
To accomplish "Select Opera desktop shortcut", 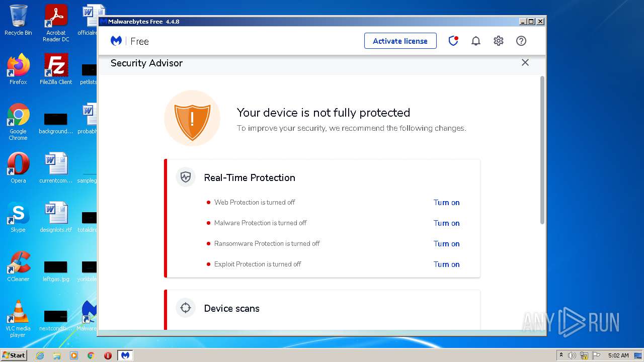I will click(18, 168).
